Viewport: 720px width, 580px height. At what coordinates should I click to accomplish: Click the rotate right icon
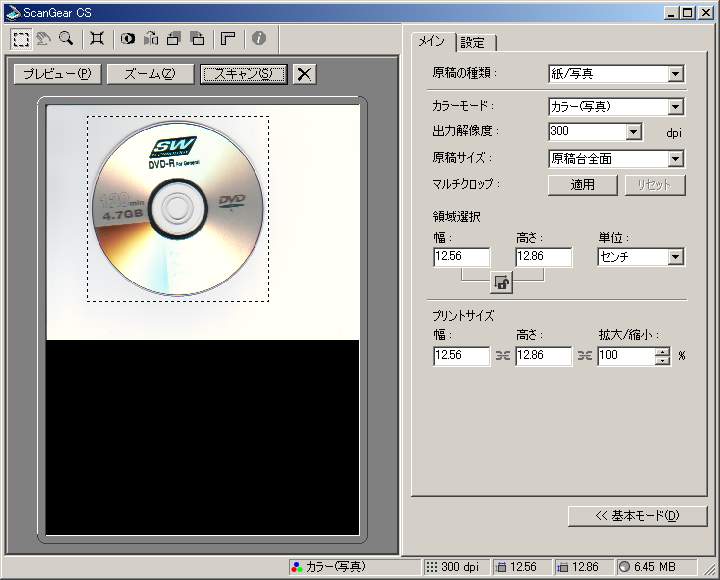[x=197, y=39]
